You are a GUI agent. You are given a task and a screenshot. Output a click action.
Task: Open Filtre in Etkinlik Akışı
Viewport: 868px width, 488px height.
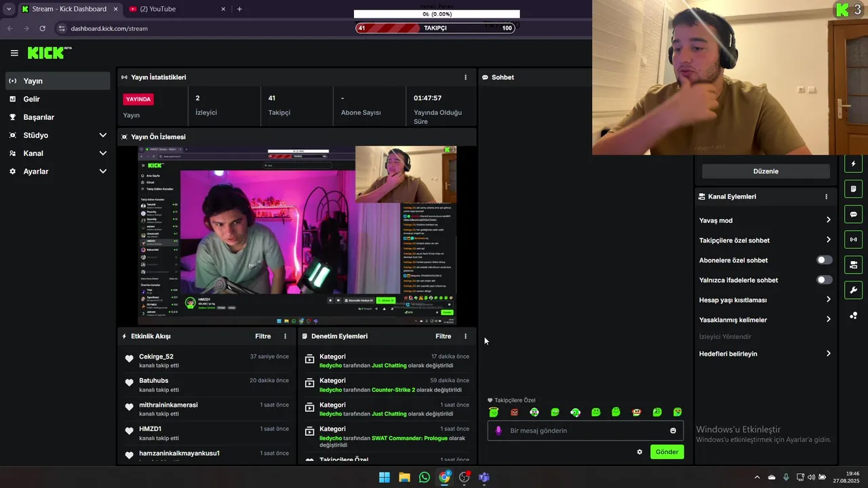coord(262,336)
